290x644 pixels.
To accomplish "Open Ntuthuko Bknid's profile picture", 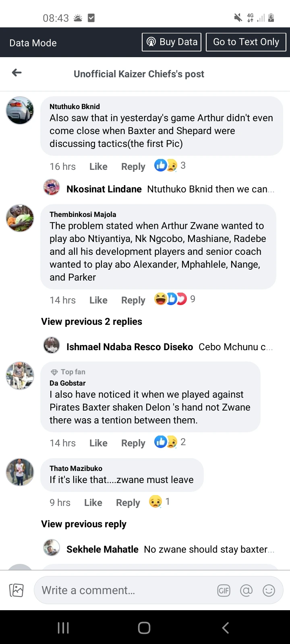I will click(x=20, y=110).
